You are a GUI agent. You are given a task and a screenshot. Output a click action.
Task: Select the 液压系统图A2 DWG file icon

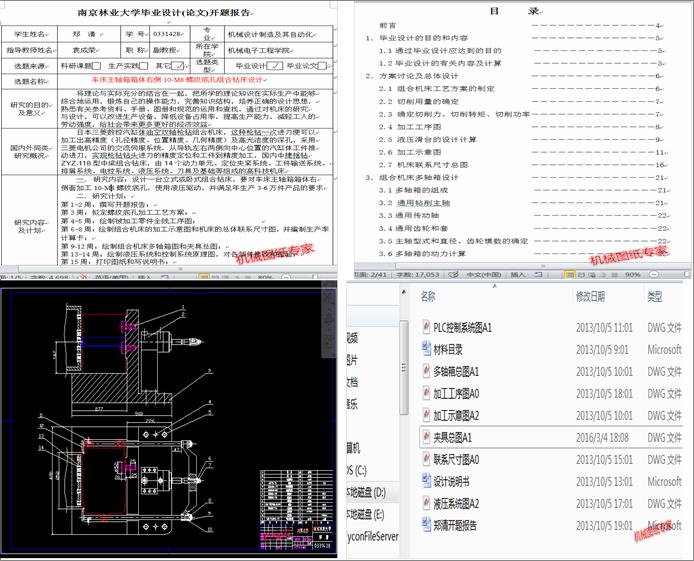click(x=426, y=503)
